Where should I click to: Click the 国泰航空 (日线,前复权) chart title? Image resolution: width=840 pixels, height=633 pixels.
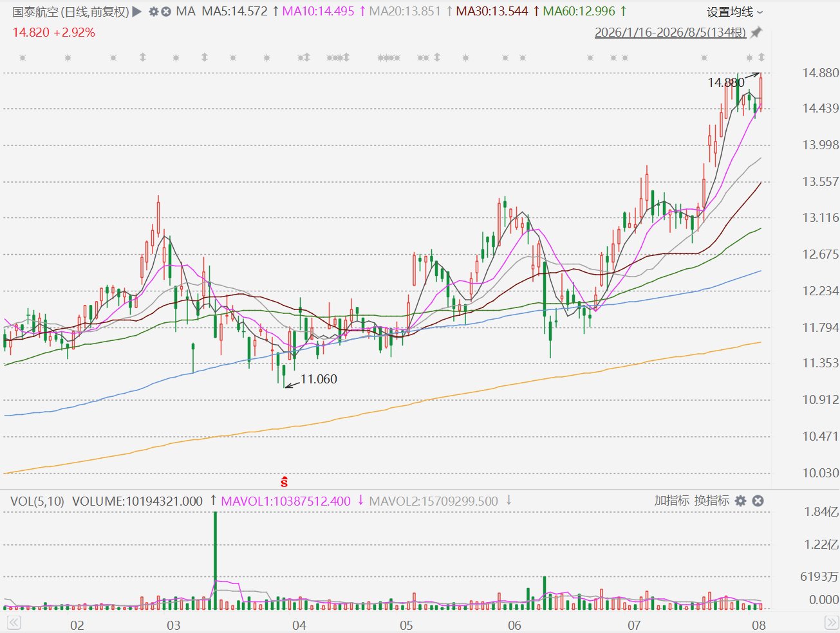(x=71, y=12)
